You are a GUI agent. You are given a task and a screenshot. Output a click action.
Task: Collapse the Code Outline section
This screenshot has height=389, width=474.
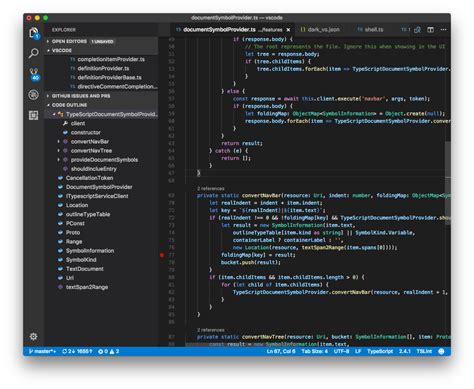[x=48, y=105]
